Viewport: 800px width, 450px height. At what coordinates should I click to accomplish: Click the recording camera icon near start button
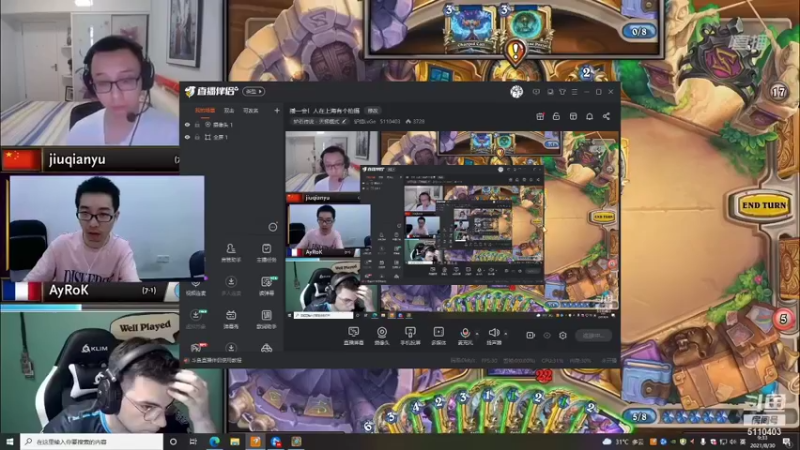pos(530,335)
